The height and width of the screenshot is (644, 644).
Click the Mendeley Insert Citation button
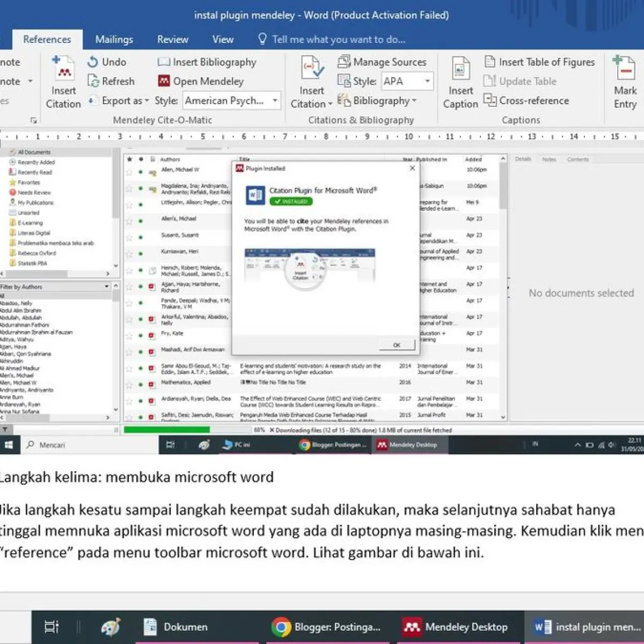[63, 82]
